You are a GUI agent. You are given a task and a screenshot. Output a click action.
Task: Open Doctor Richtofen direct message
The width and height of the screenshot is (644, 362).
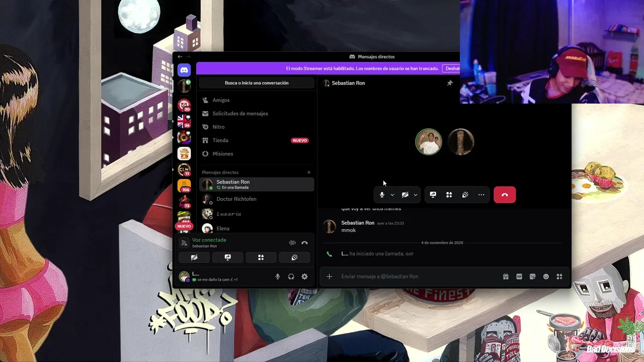[257, 199]
